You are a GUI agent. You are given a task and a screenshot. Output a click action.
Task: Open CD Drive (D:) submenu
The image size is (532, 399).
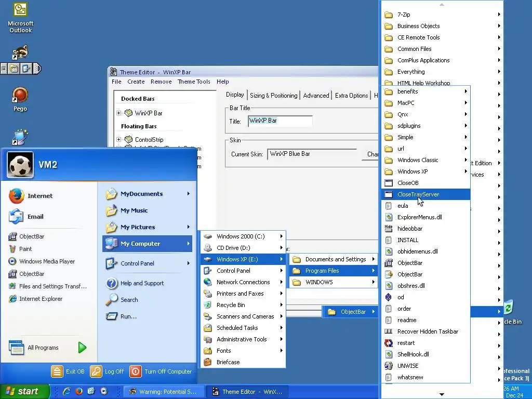243,248
